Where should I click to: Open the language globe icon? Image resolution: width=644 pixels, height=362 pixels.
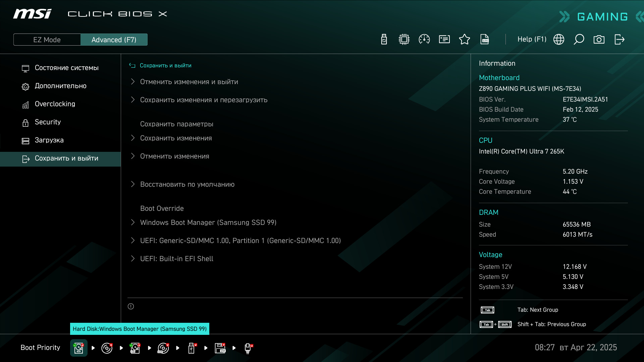pos(559,40)
